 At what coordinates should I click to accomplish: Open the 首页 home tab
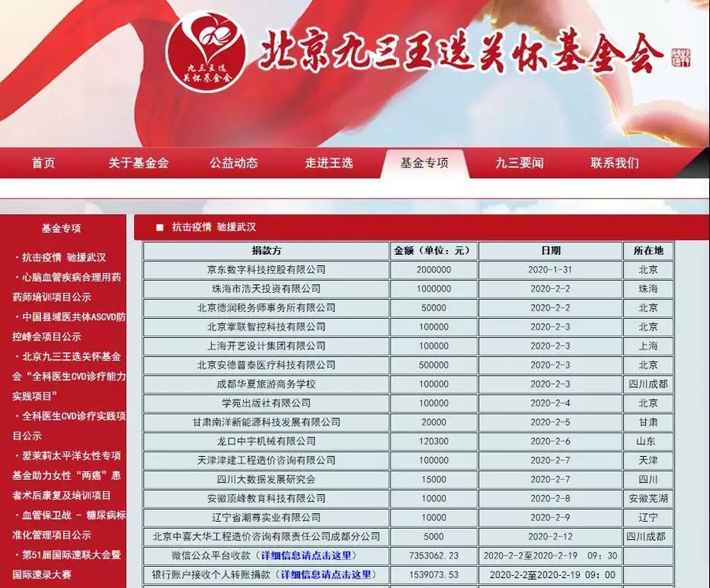pos(43,163)
